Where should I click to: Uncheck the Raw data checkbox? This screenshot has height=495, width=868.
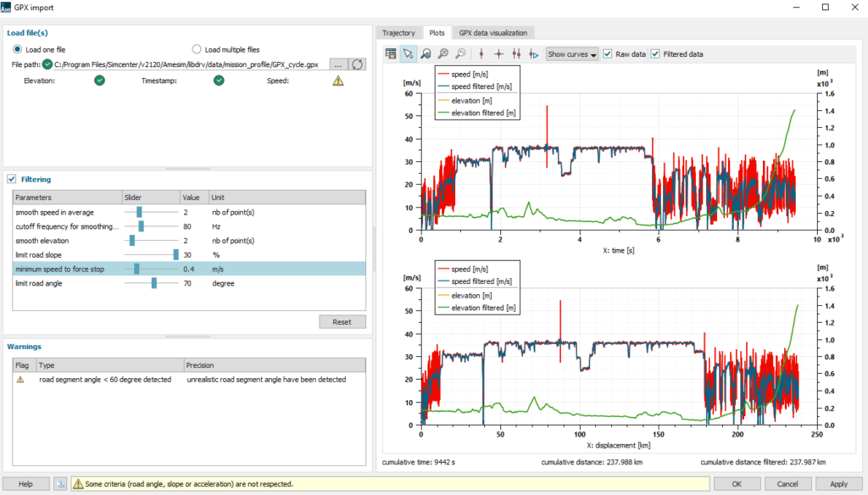[608, 53]
